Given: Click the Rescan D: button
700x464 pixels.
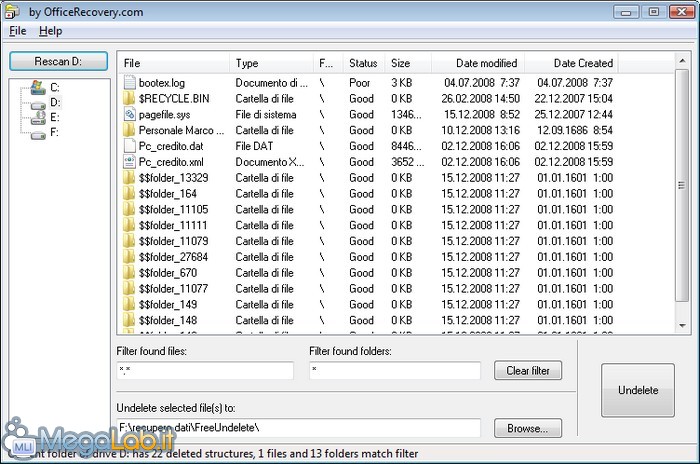Looking at the screenshot, I should pyautogui.click(x=58, y=61).
